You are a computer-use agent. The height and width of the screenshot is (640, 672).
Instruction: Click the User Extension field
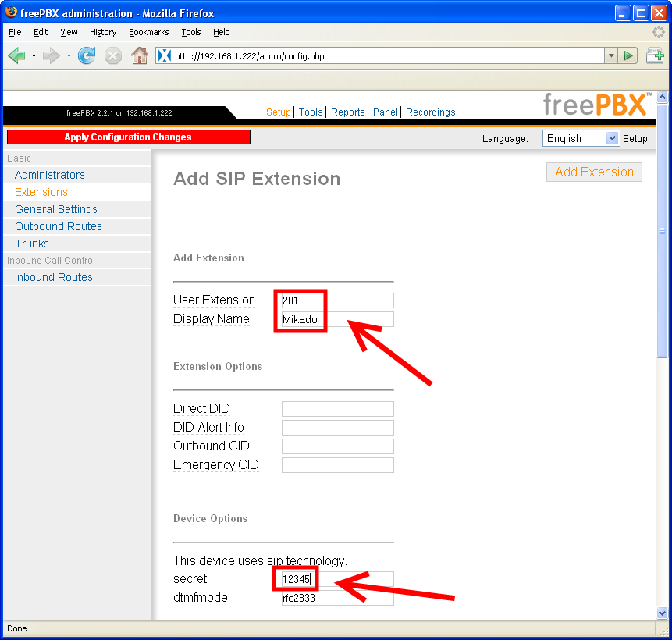point(338,300)
